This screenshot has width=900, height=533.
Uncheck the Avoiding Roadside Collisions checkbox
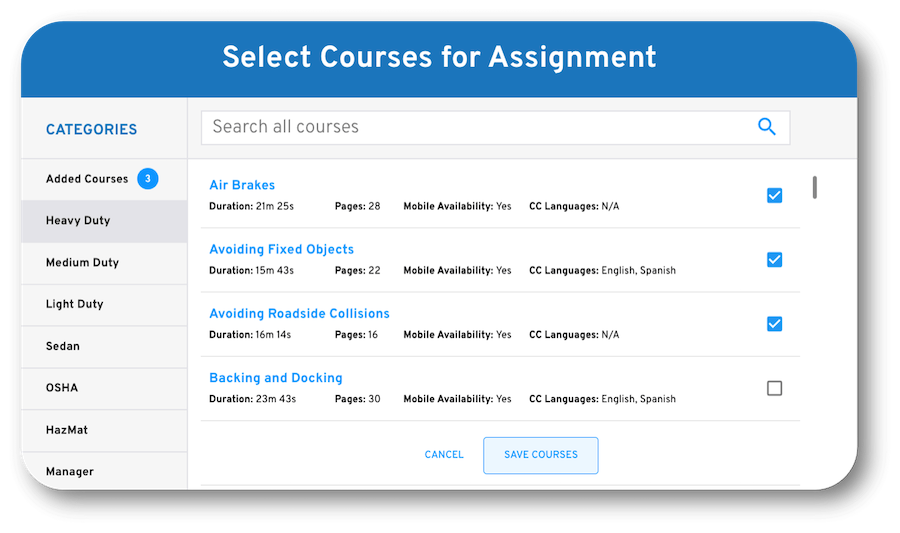(x=774, y=323)
